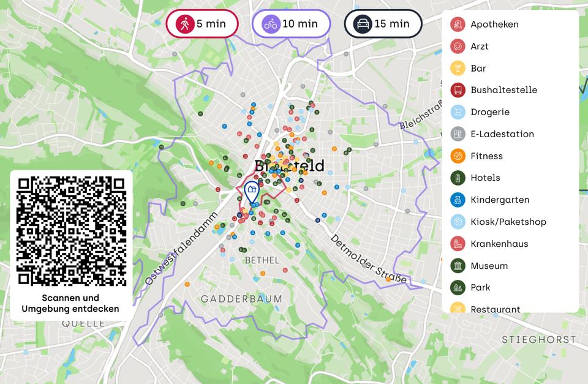The width and height of the screenshot is (588, 384).
Task: Click the Restaurant category label
Action: point(495,309)
